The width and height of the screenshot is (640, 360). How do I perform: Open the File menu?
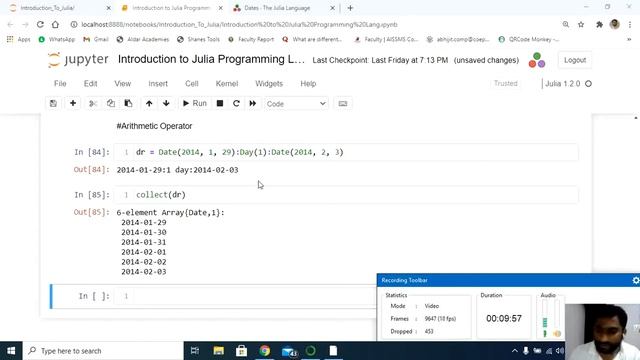tap(60, 84)
